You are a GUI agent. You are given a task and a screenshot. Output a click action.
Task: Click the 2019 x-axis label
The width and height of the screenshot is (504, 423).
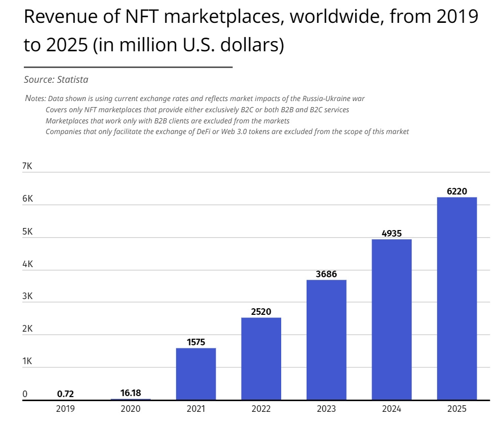[x=65, y=409]
